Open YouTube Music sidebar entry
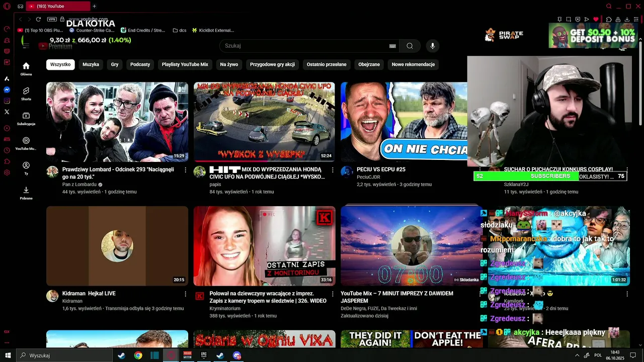 (x=26, y=144)
